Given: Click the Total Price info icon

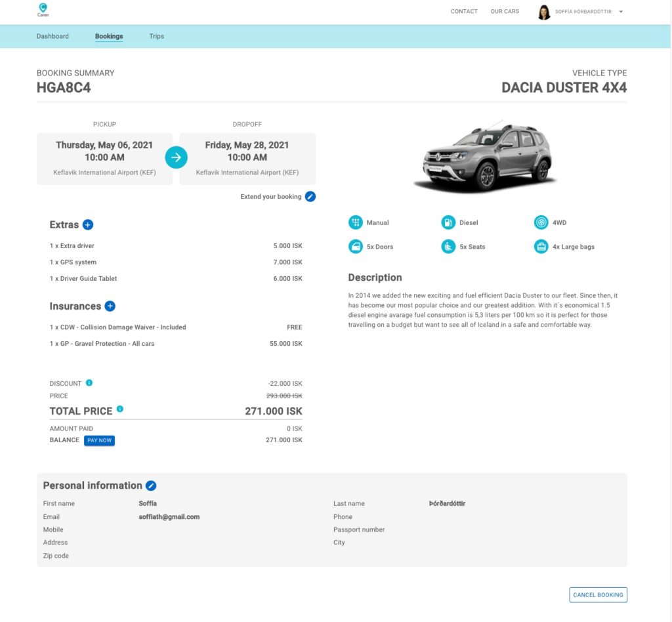Looking at the screenshot, I should (x=120, y=409).
